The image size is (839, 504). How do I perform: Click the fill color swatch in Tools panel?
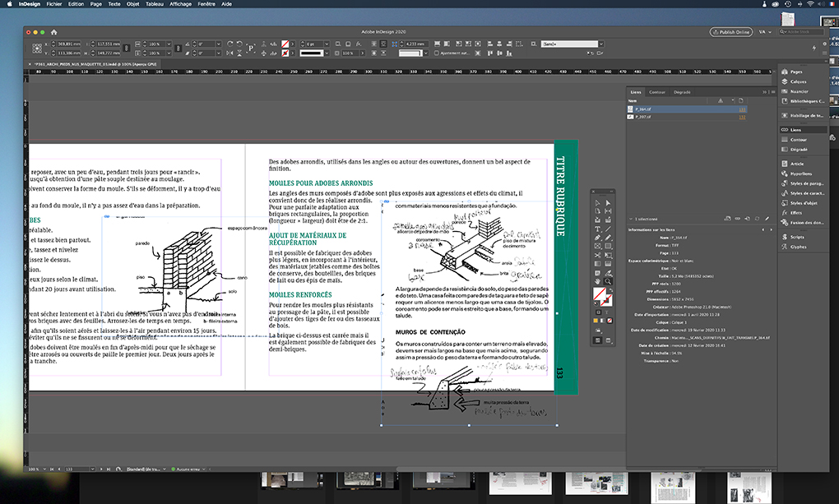[x=600, y=294]
